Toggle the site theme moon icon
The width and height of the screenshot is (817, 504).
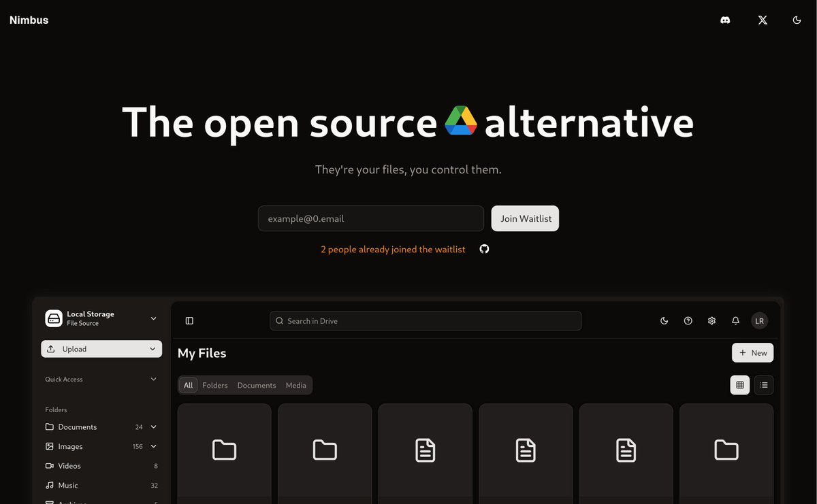pos(797,20)
